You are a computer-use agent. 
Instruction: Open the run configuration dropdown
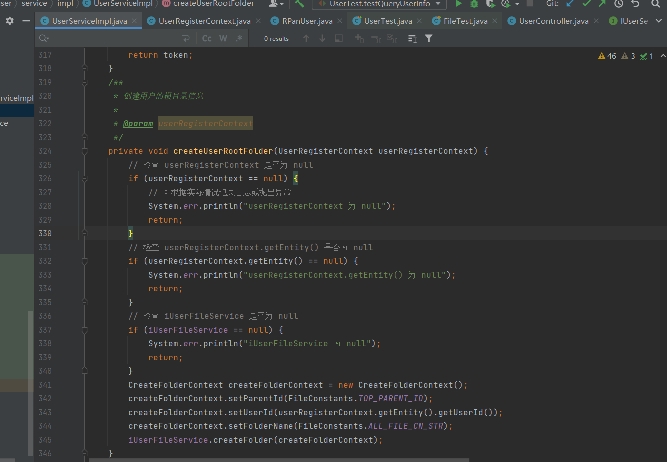point(438,4)
